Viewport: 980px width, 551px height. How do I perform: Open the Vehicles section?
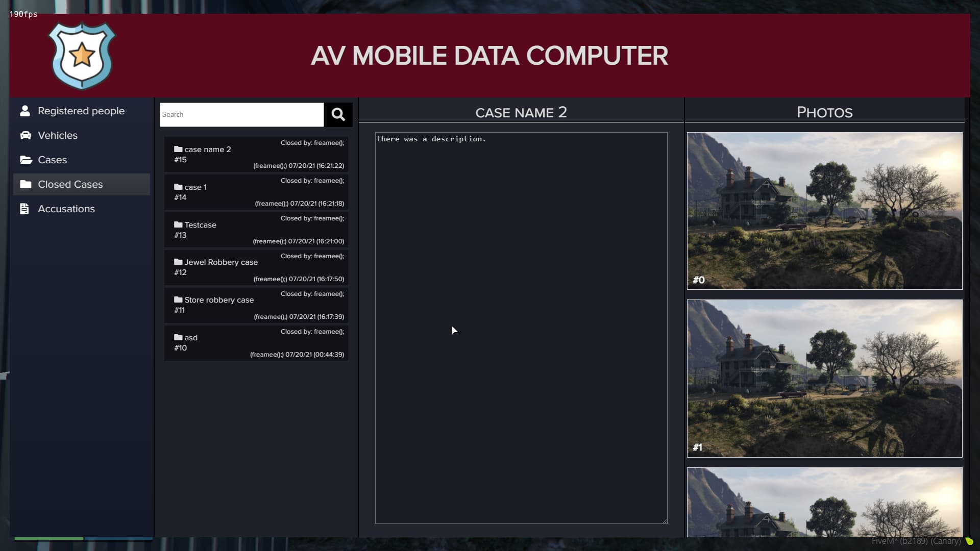coord(82,135)
